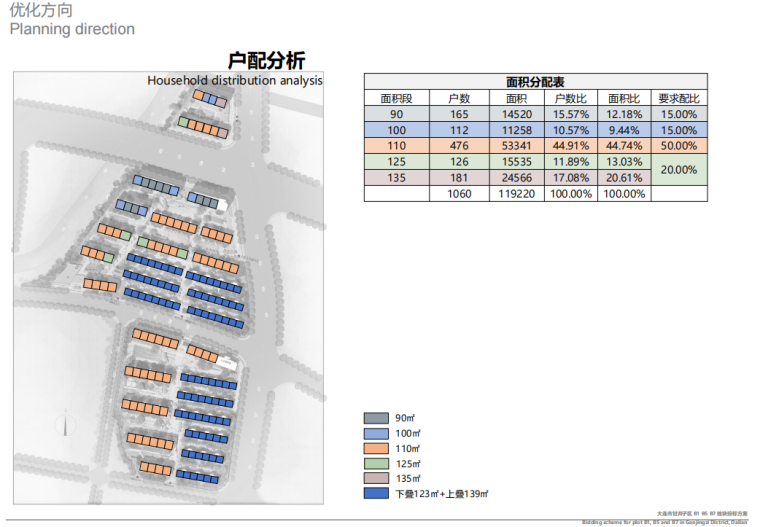Image resolution: width=760 pixels, height=527 pixels.
Task: Select the Household distribution analysis subtitle
Action: click(235, 80)
